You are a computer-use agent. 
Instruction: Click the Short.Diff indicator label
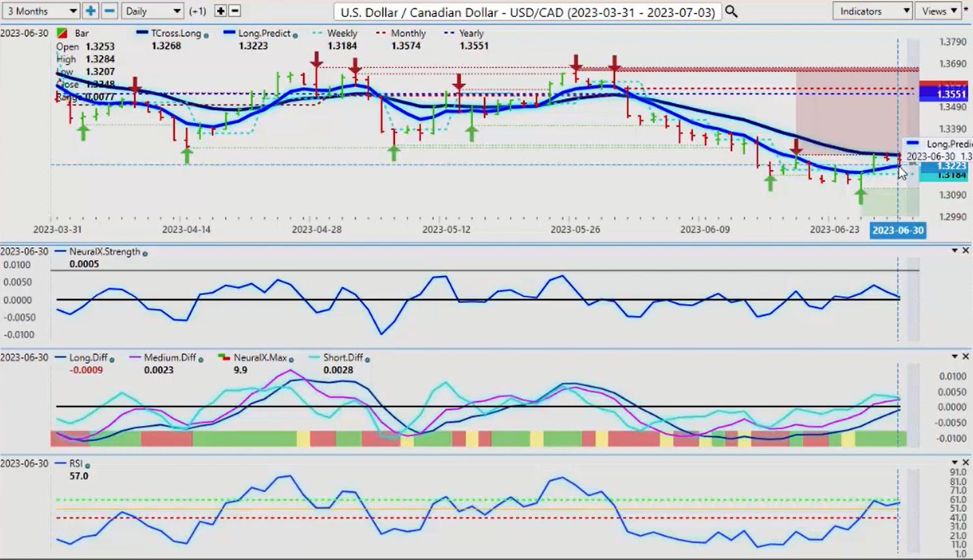tap(343, 357)
